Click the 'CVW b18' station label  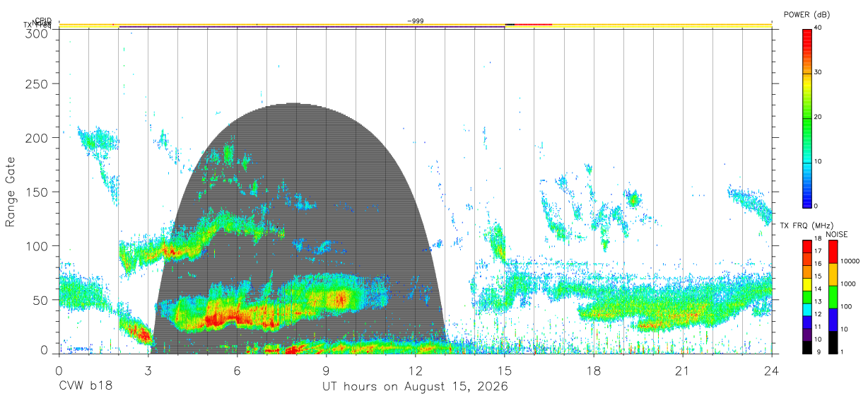coord(85,386)
